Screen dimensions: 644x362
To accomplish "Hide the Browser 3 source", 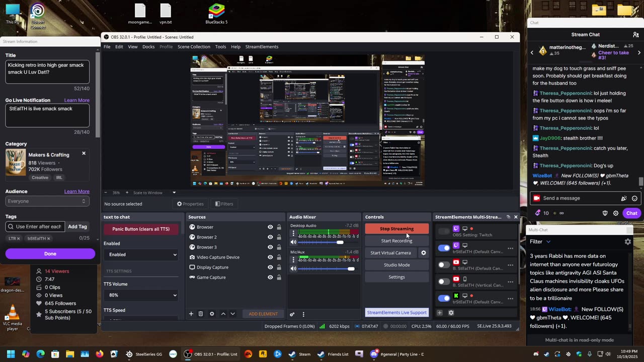I will click(x=270, y=247).
